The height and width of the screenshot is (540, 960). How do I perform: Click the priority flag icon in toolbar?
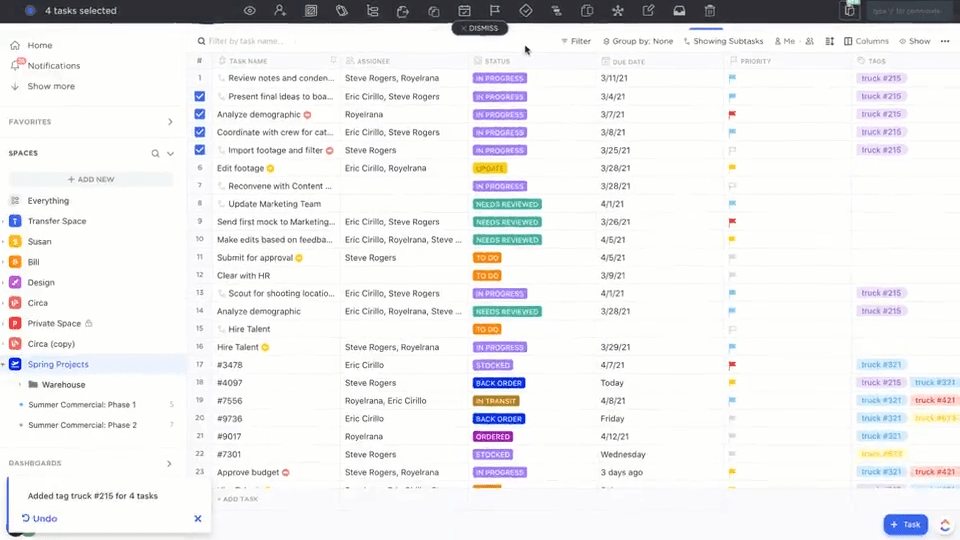(x=495, y=10)
